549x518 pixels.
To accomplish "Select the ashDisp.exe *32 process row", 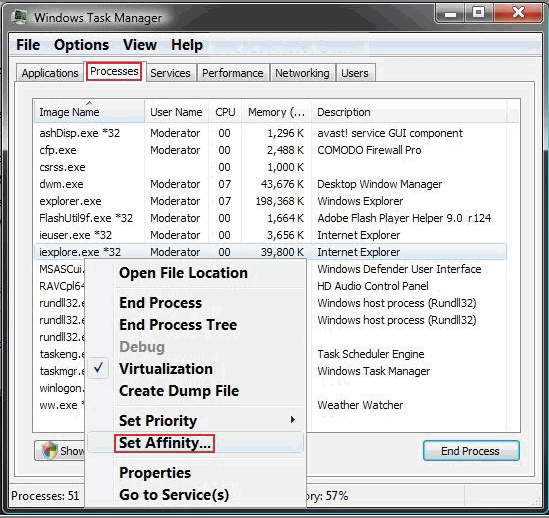I will [x=270, y=133].
